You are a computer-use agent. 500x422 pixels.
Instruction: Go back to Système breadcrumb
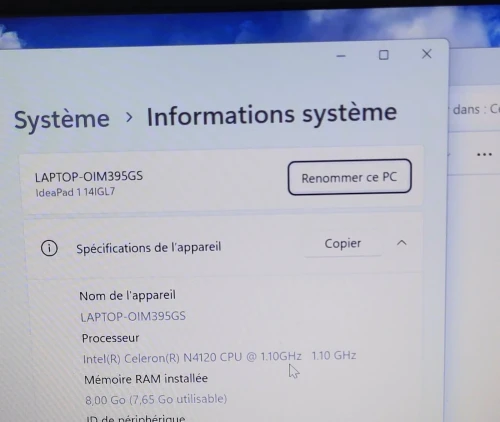tap(62, 119)
